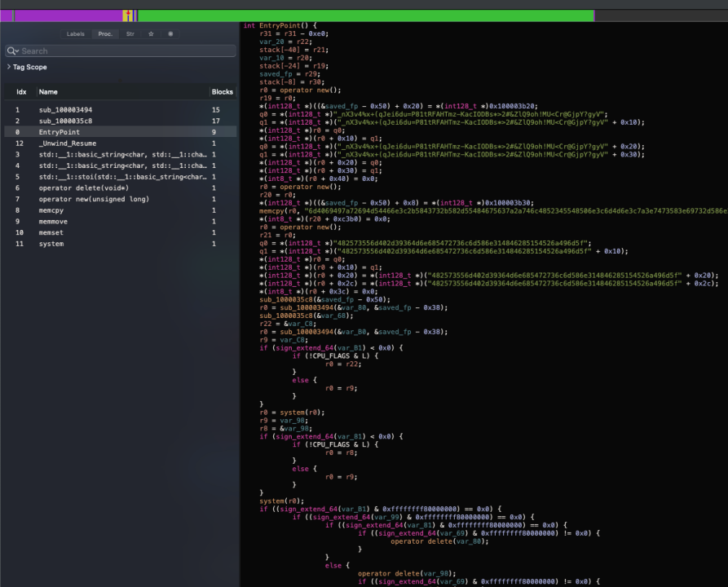Open the search magnifier options dropdown
This screenshot has height=587, width=728.
(x=13, y=51)
